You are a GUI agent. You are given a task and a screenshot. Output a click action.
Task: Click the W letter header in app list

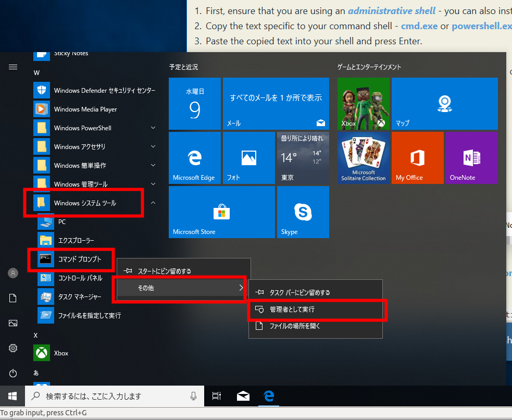(x=36, y=72)
